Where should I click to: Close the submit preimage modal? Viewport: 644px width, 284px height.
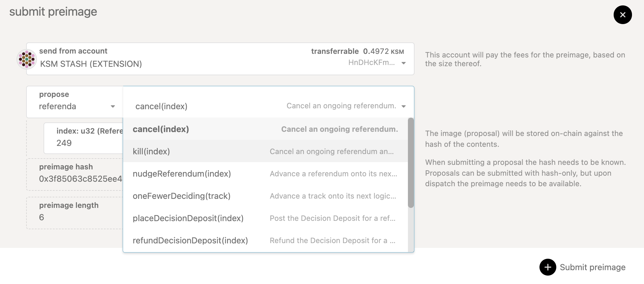pos(623,14)
